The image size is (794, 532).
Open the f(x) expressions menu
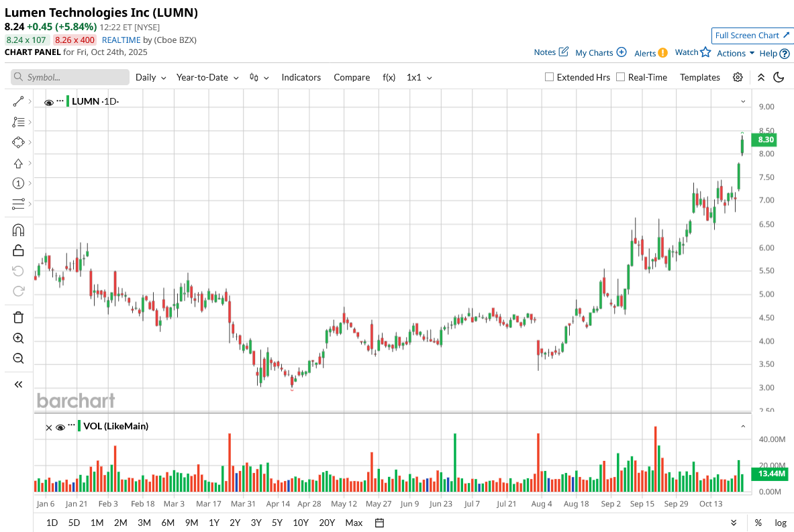[389, 77]
